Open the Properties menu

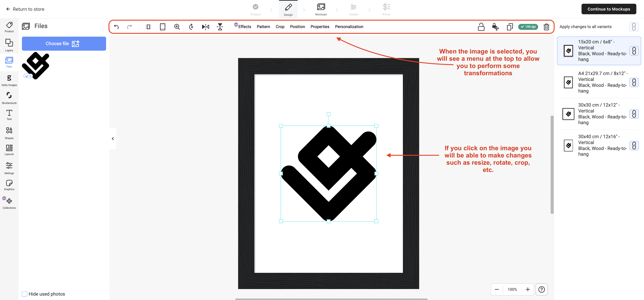point(320,27)
